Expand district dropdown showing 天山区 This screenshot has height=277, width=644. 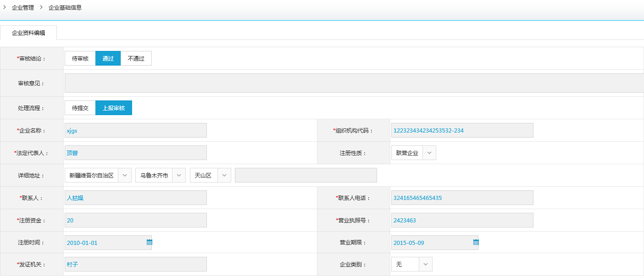[x=224, y=176]
